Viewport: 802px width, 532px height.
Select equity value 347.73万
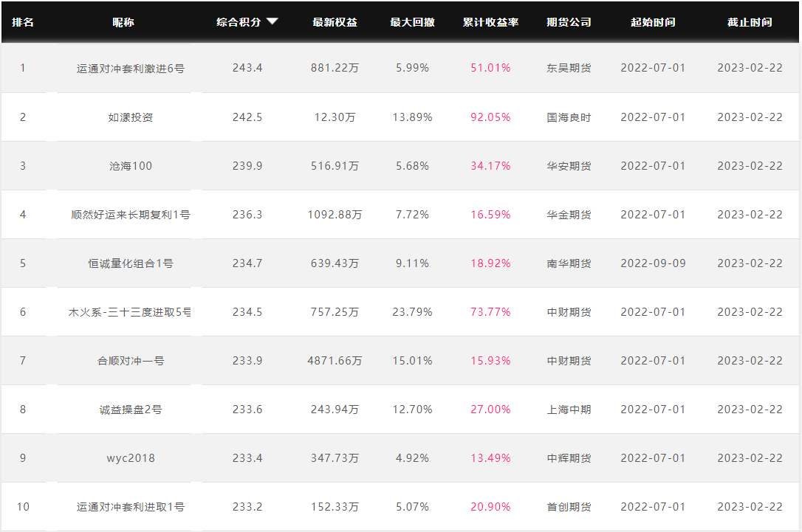coord(335,458)
